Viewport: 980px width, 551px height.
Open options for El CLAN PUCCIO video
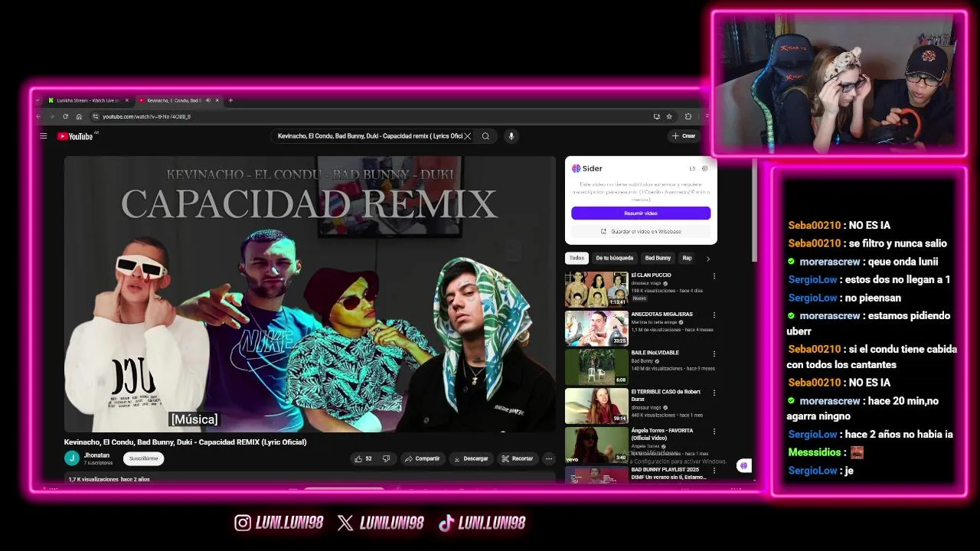pyautogui.click(x=714, y=276)
